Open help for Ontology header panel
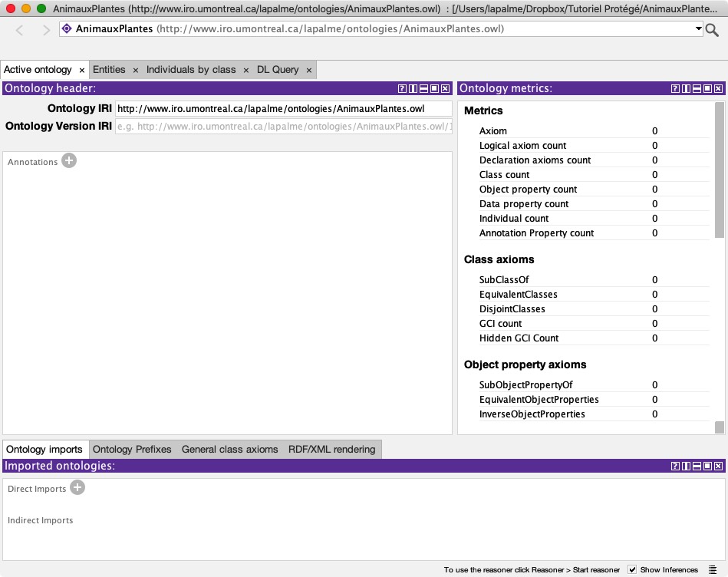This screenshot has height=577, width=728. tap(402, 89)
